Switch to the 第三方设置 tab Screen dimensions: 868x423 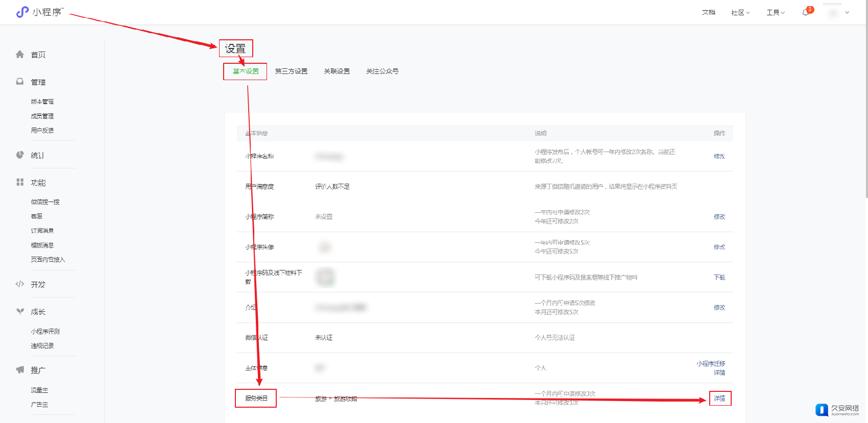point(291,71)
